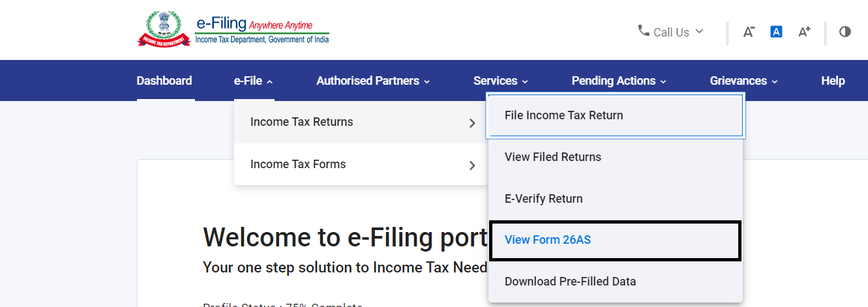Open the Services dropdown menu
This screenshot has height=307, width=868.
pyautogui.click(x=500, y=81)
